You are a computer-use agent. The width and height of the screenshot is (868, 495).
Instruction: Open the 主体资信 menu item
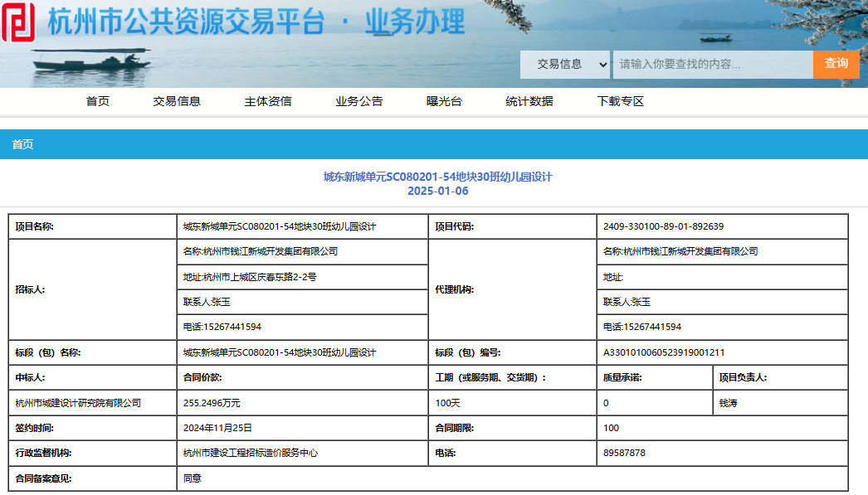click(268, 101)
